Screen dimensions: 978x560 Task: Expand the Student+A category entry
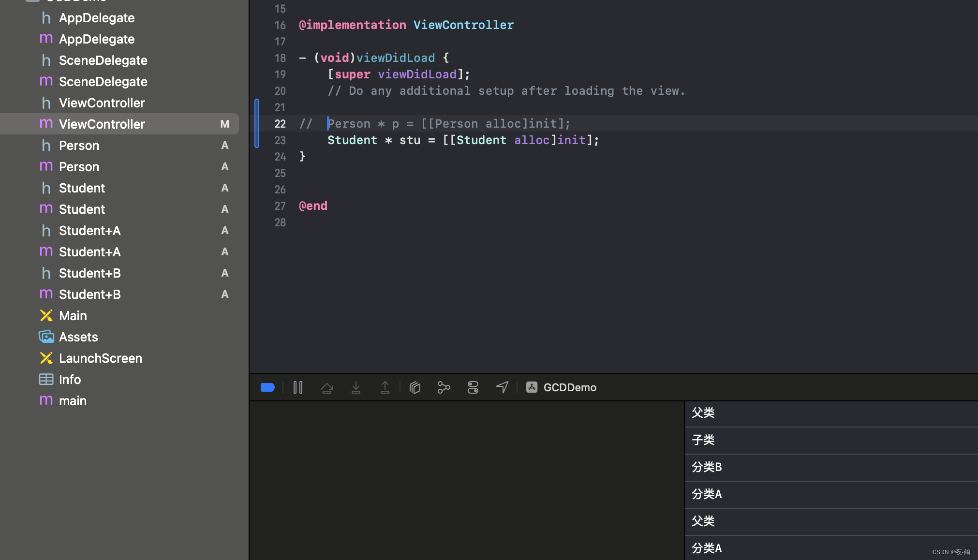click(x=90, y=231)
